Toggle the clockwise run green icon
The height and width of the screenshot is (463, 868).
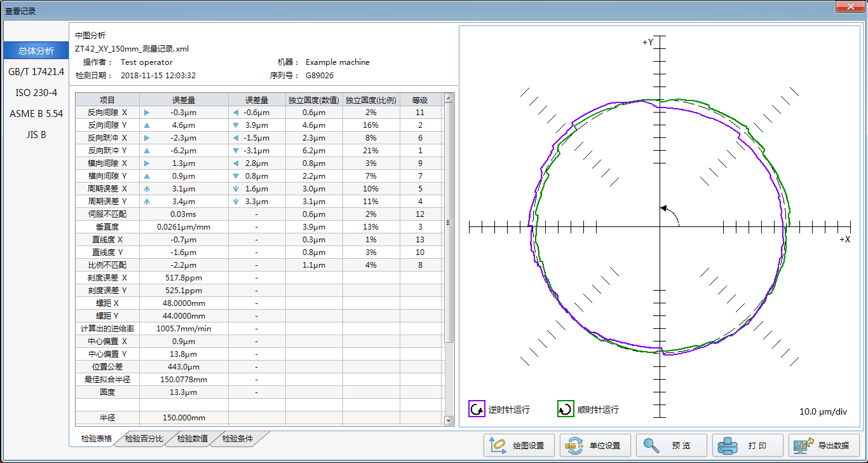[566, 409]
